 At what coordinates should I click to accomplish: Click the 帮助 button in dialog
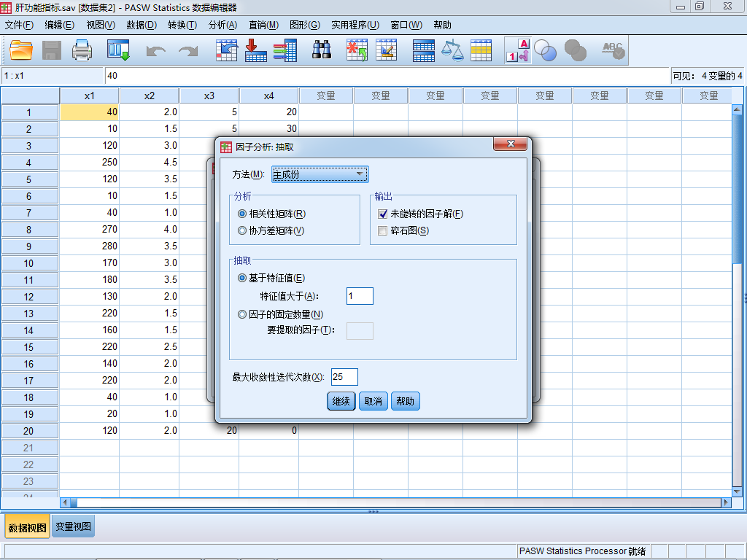[405, 401]
